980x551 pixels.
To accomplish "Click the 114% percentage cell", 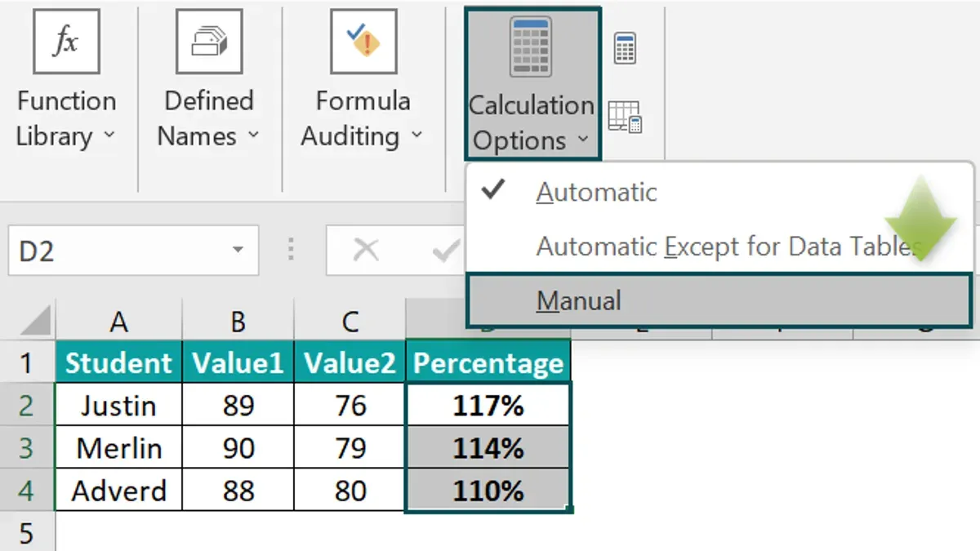I will 488,447.
